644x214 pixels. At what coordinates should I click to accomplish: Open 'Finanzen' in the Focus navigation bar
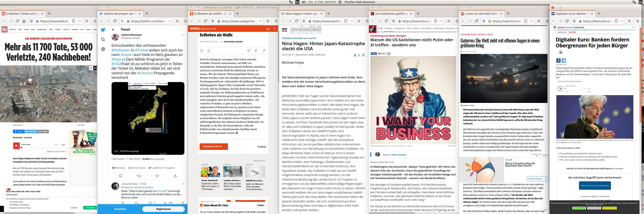[x=389, y=28]
